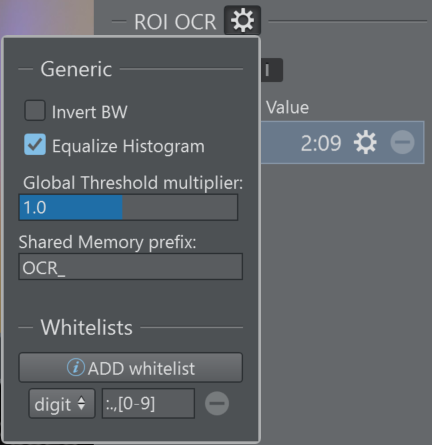
Task: Adjust the Global Threshold multiplier slider
Action: click(128, 207)
